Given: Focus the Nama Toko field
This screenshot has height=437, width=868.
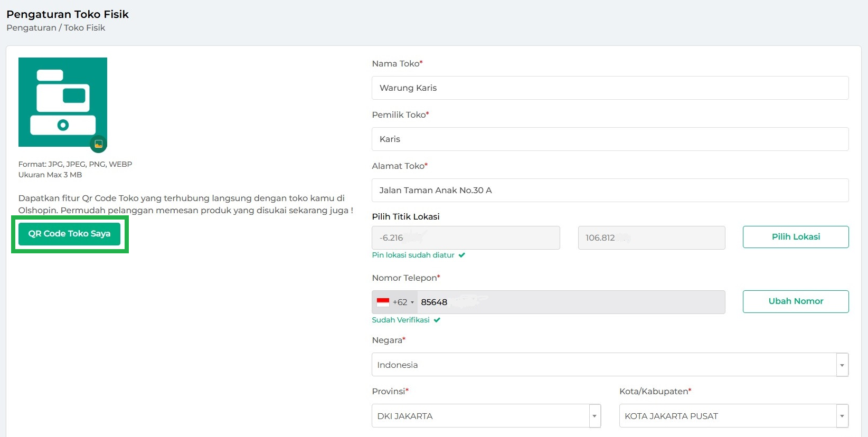Looking at the screenshot, I should click(610, 88).
